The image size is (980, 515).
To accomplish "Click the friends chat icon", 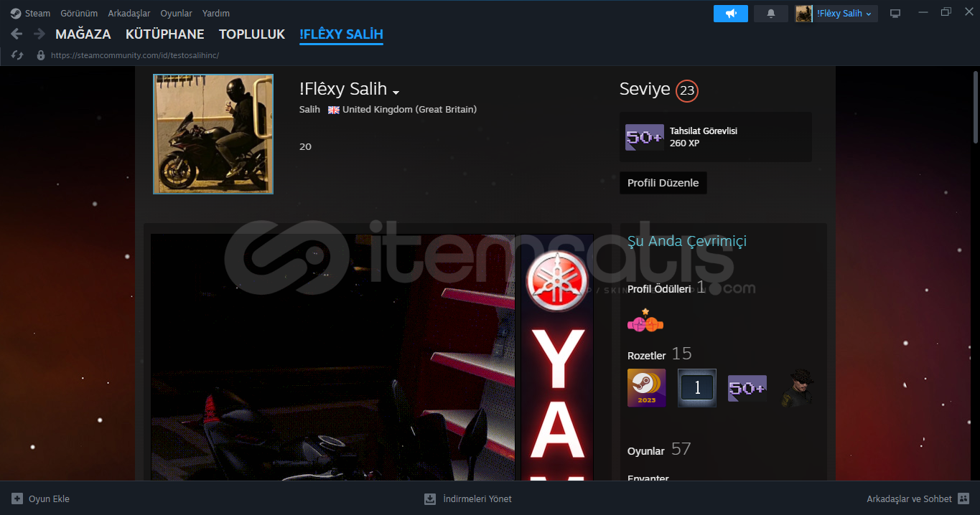I will (x=963, y=499).
